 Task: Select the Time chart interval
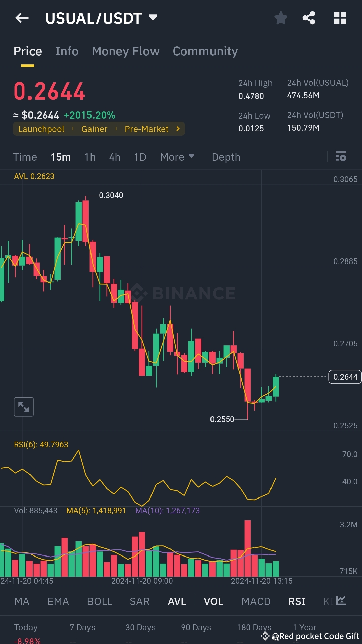(x=25, y=157)
